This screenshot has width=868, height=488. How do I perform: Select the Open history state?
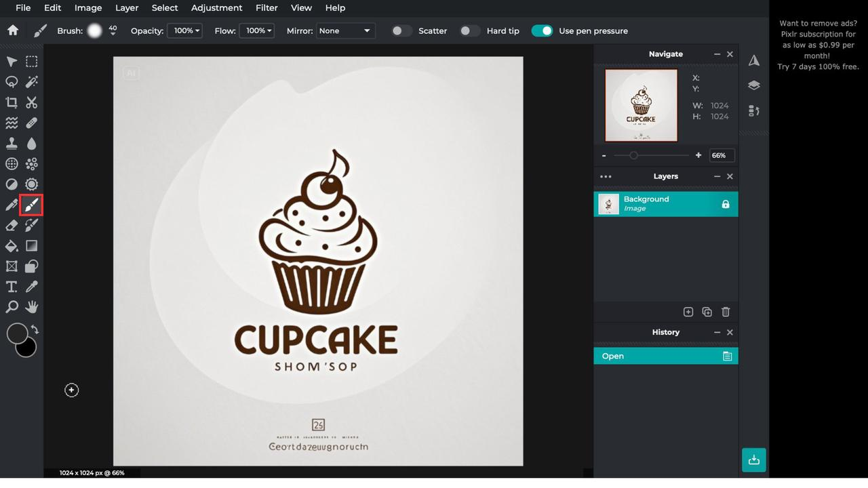pos(666,356)
